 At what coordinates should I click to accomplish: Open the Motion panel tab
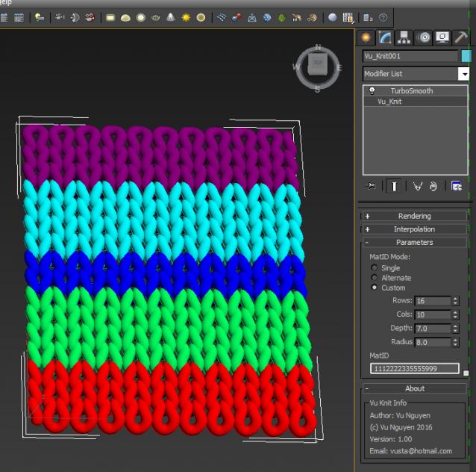point(424,37)
